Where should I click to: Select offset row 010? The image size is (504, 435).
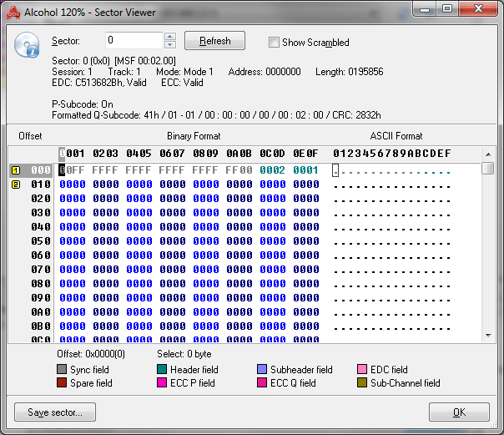[x=41, y=185]
